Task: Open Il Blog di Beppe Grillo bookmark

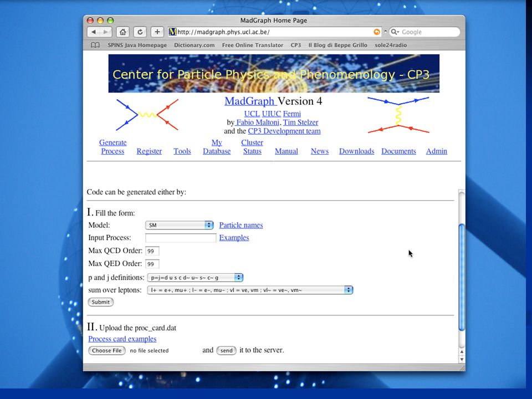Action: 337,45
